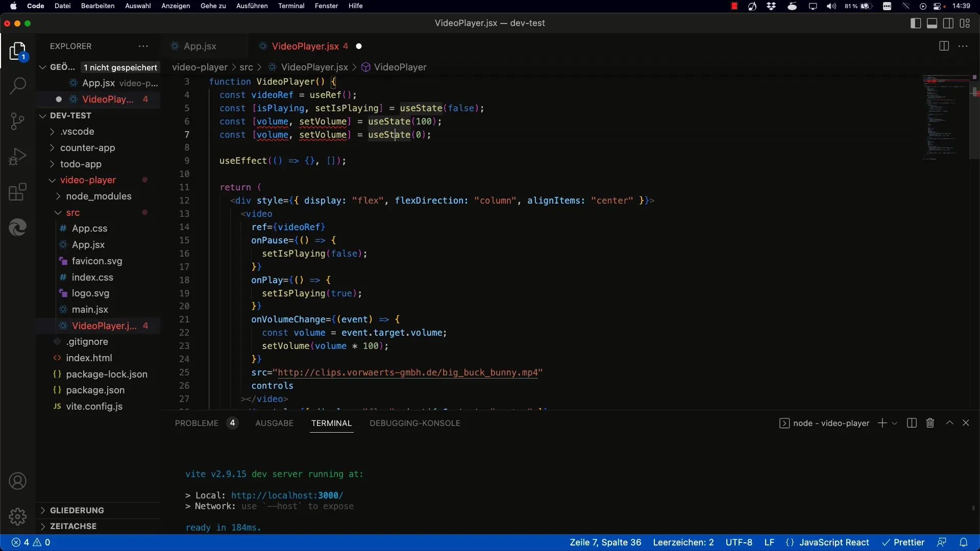
Task: Select the TERMINAL panel tab
Action: [x=331, y=423]
